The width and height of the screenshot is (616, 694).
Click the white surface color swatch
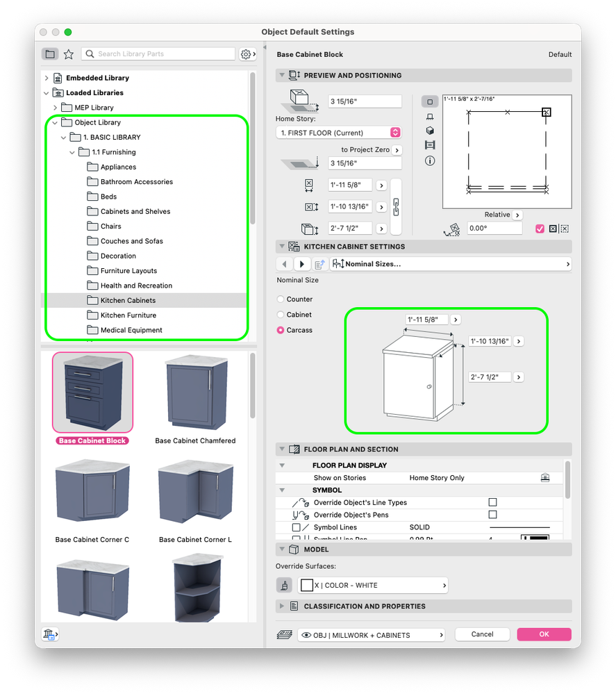pyautogui.click(x=307, y=585)
